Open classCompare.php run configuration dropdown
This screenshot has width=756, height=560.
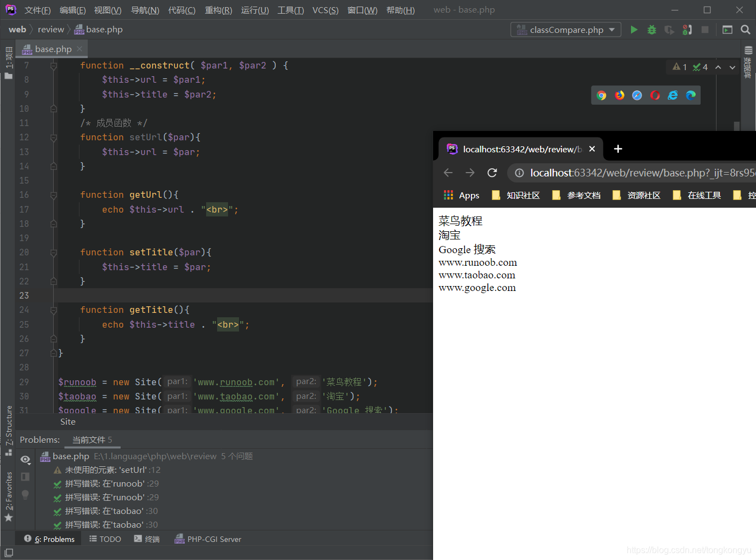[x=566, y=30]
